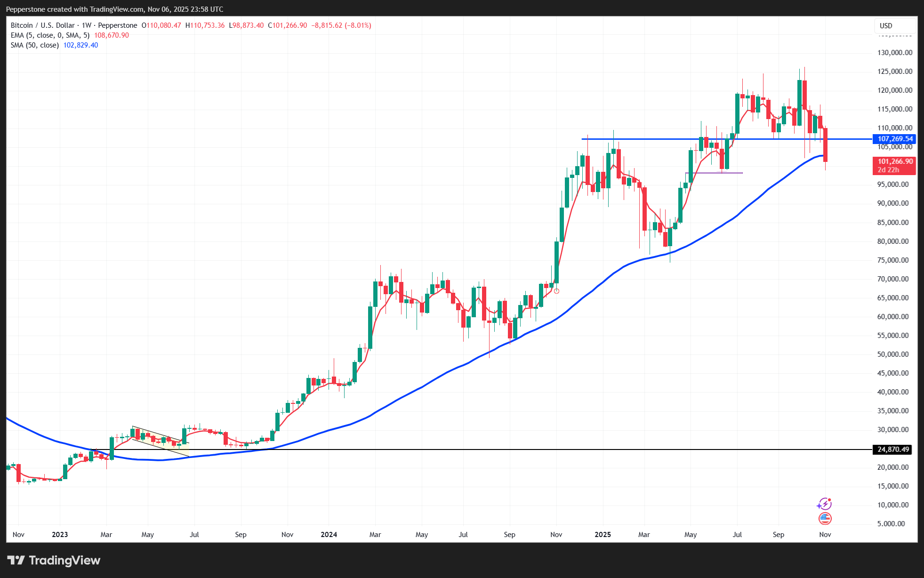Click the 2024 label on the time axis

329,535
